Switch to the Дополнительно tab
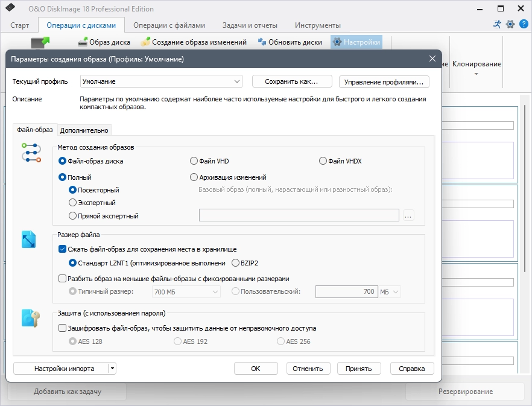This screenshot has height=406, width=532. pyautogui.click(x=84, y=130)
